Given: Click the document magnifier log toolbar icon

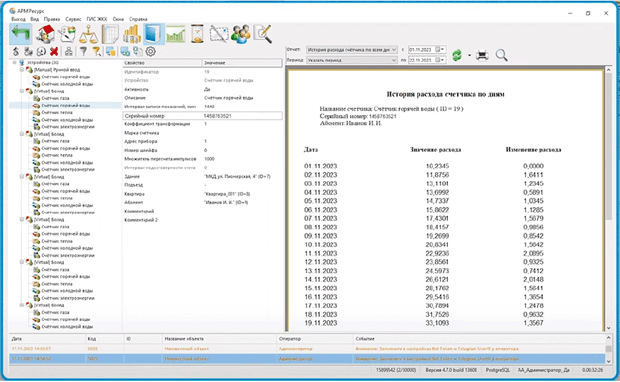Looking at the screenshot, I should [263, 34].
